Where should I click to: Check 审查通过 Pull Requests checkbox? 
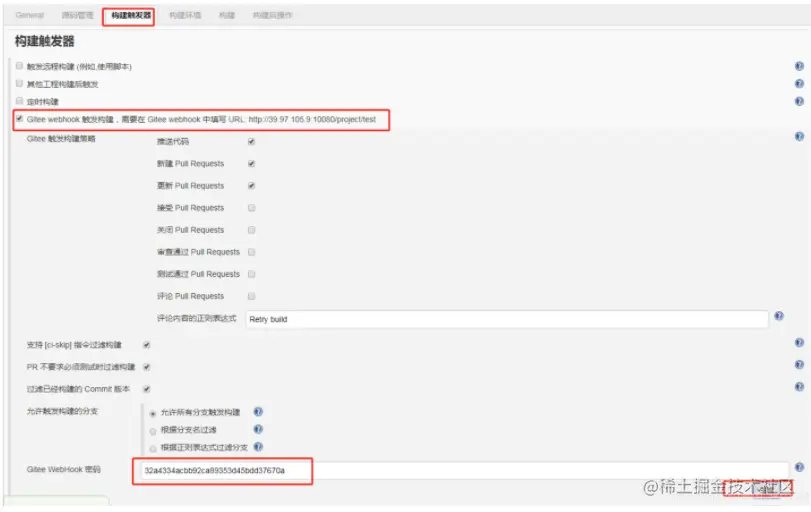click(x=251, y=252)
